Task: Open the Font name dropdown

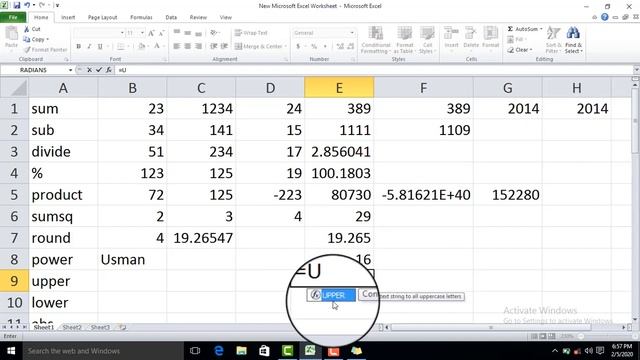Action: [x=122, y=33]
